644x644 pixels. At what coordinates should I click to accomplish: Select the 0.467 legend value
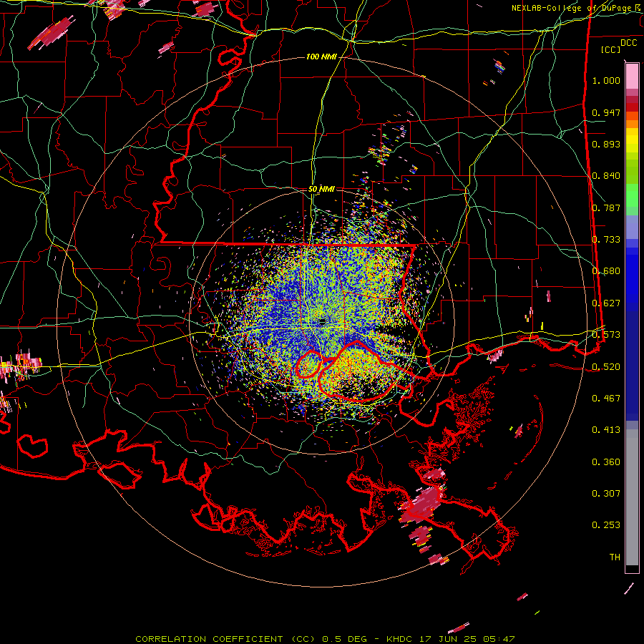click(x=606, y=399)
